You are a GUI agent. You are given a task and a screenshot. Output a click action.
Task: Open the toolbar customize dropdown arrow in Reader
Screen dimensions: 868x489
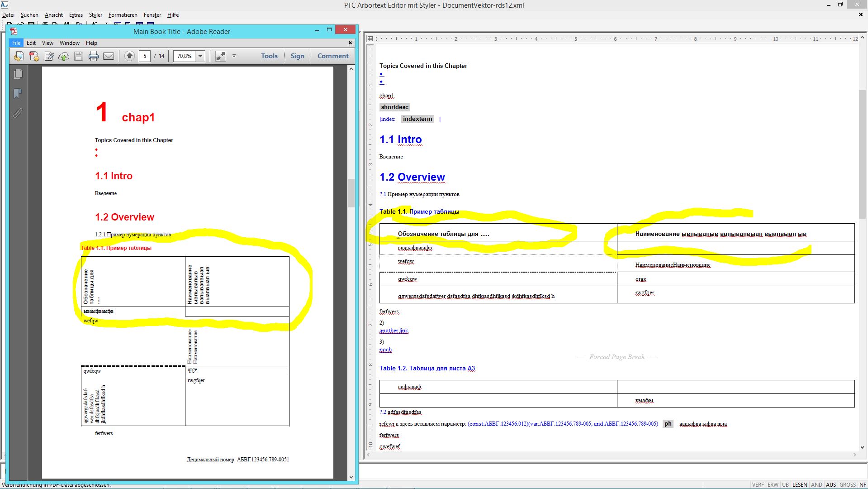click(234, 56)
